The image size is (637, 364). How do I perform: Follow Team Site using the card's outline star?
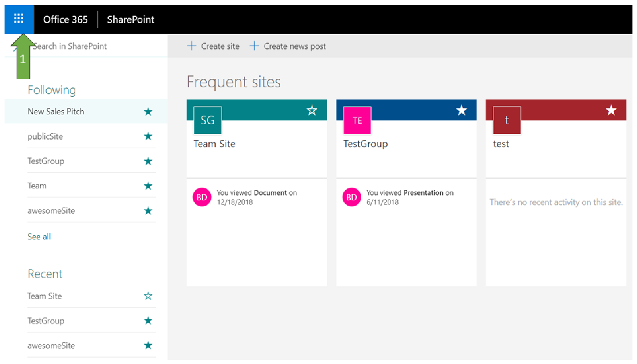click(x=312, y=110)
